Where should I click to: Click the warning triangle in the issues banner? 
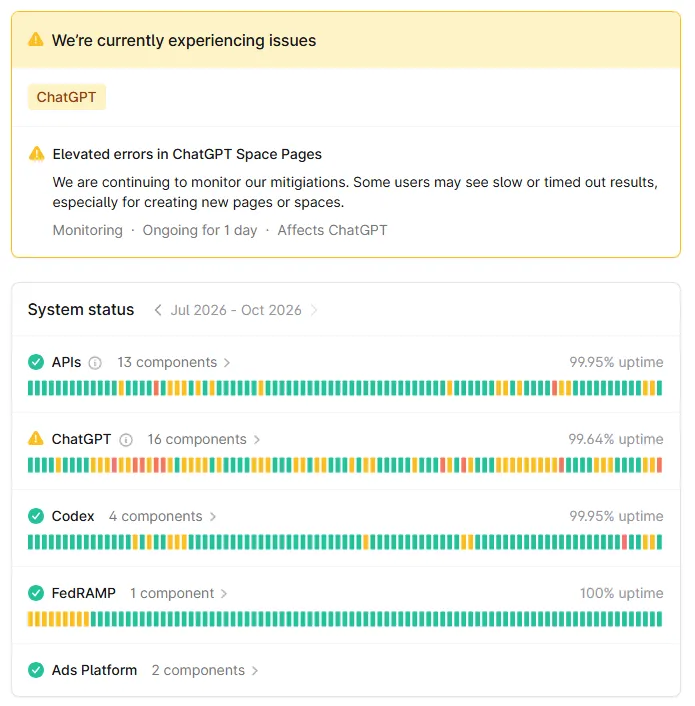coord(36,40)
